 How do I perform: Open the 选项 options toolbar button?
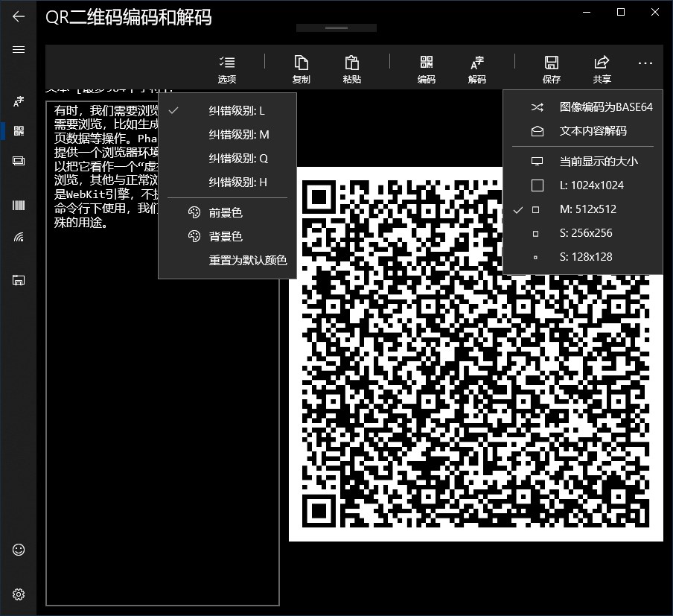coord(226,69)
